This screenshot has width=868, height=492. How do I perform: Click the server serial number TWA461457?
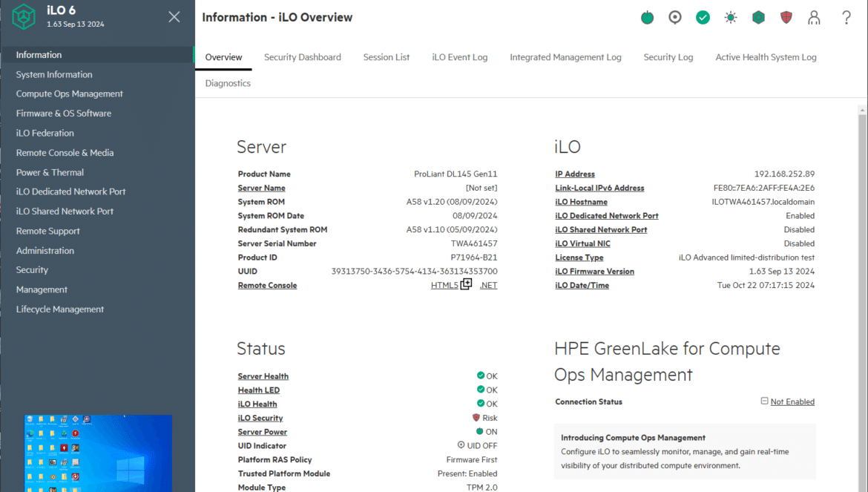pyautogui.click(x=474, y=243)
